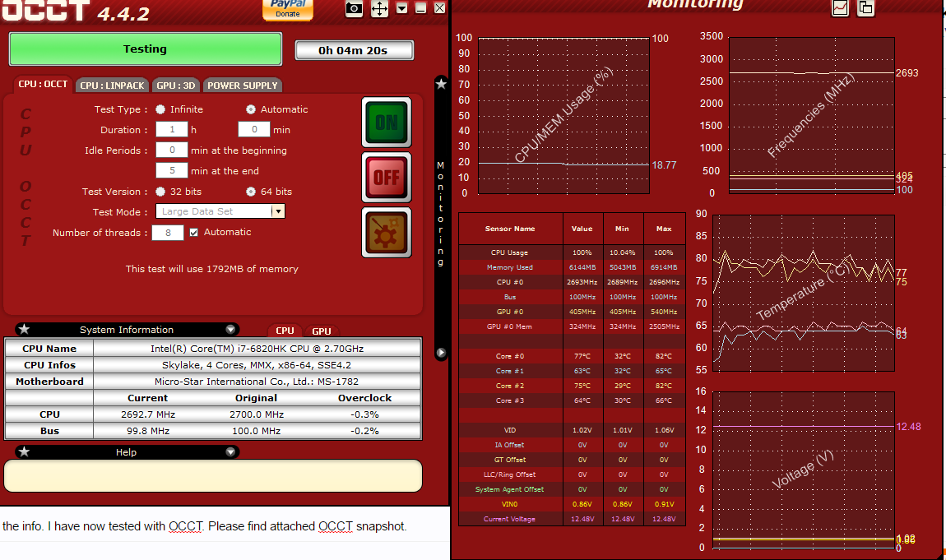Select the GPU system info tab
Viewport: 946px width, 560px height.
(322, 331)
